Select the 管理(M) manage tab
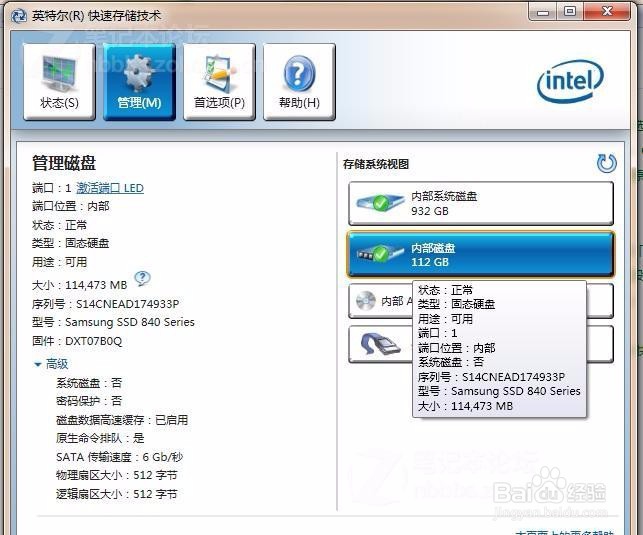The image size is (643, 535). [139, 82]
